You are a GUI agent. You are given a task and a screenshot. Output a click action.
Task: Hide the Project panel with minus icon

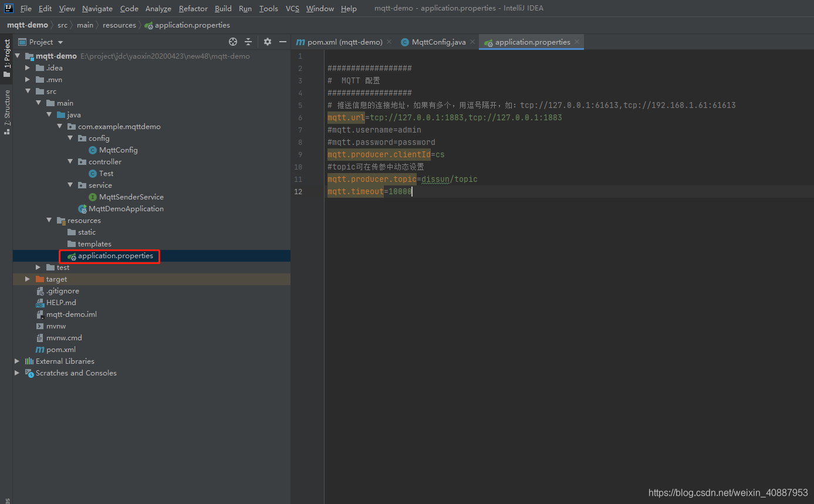pos(283,42)
